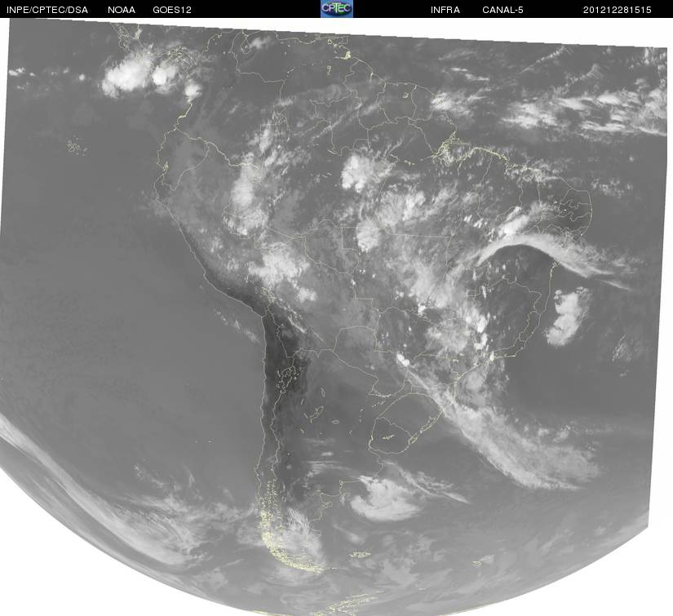Screen dimensions: 673x616
Task: Click the INPE/CPTEC/DSA header text
Action: [x=47, y=10]
